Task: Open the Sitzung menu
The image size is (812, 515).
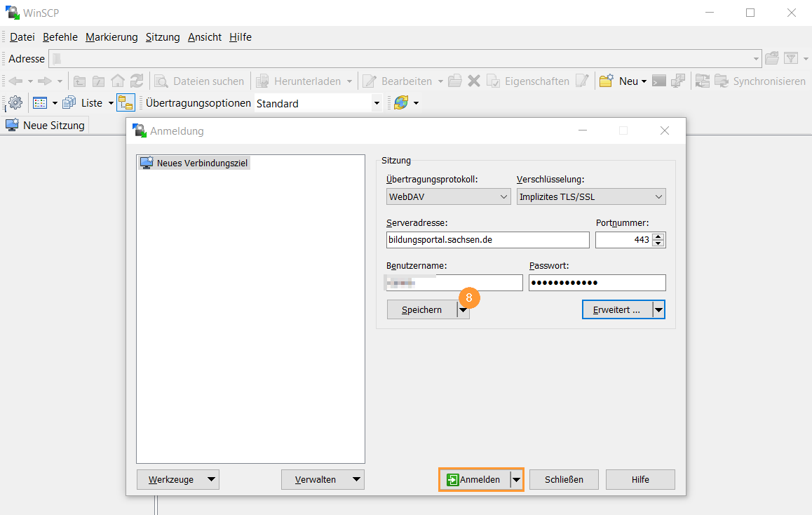Action: click(162, 36)
